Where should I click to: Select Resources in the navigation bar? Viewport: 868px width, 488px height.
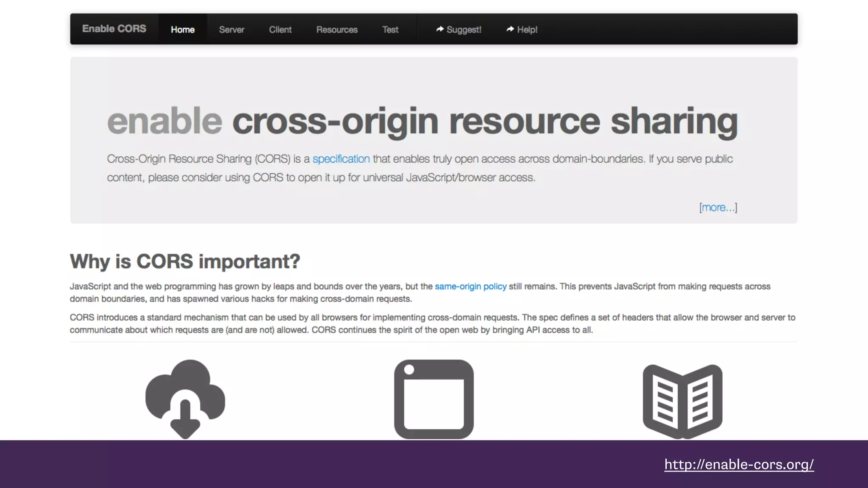[x=337, y=30]
